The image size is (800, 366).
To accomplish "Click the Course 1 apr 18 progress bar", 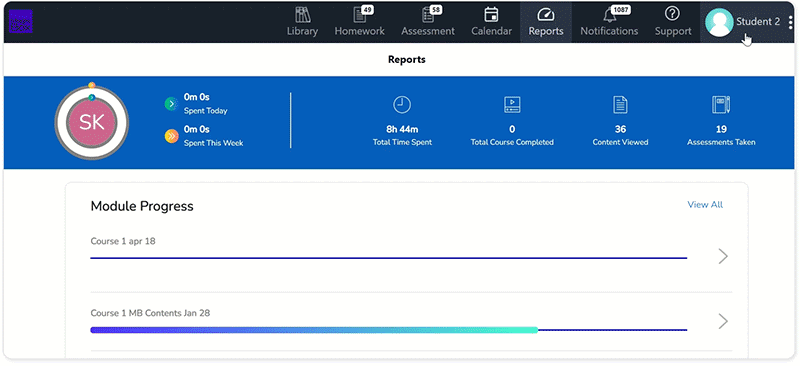I will (389, 258).
